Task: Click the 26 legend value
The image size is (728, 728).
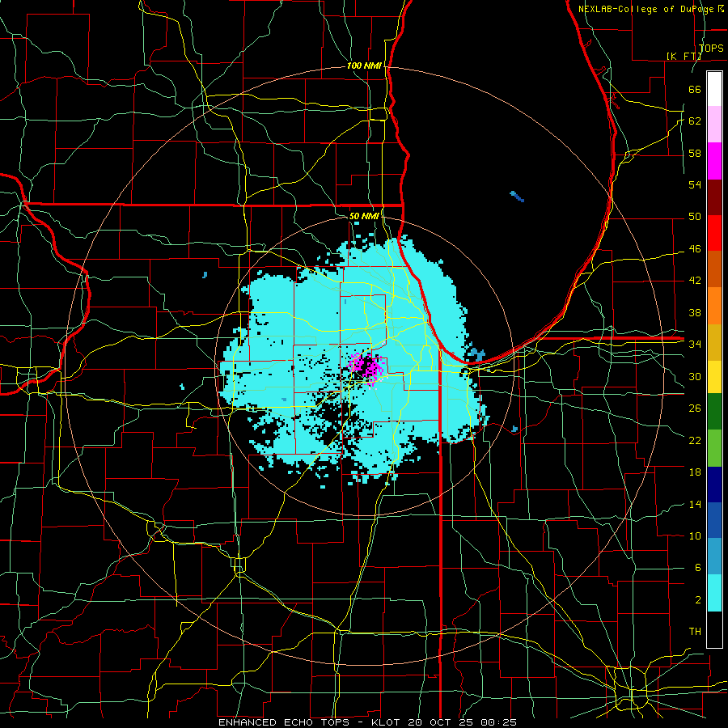Action: coord(695,408)
